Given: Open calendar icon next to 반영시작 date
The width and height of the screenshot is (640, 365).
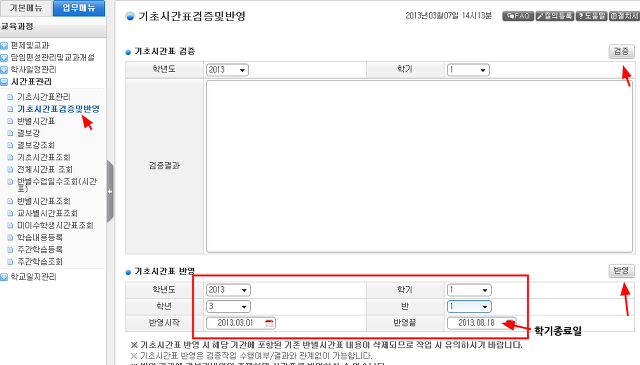Looking at the screenshot, I should pyautogui.click(x=269, y=323).
